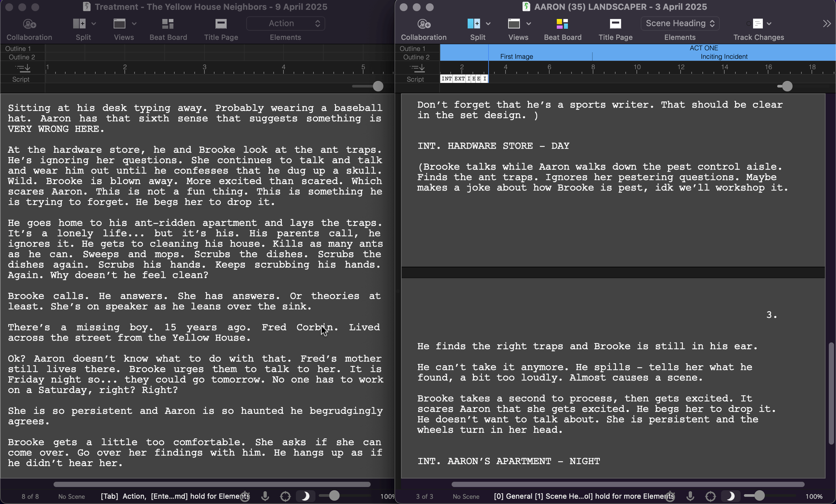Toggle night mode in the right window

[x=730, y=496]
